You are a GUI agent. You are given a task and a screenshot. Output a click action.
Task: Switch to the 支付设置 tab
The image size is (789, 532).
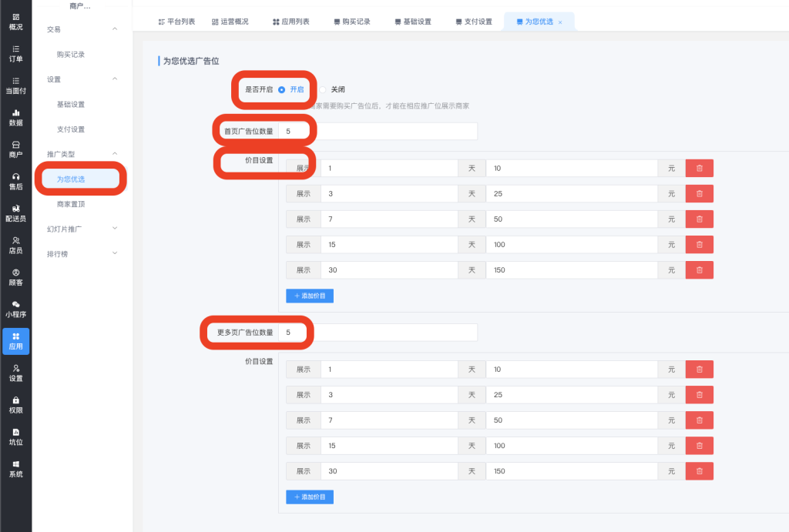pos(474,22)
